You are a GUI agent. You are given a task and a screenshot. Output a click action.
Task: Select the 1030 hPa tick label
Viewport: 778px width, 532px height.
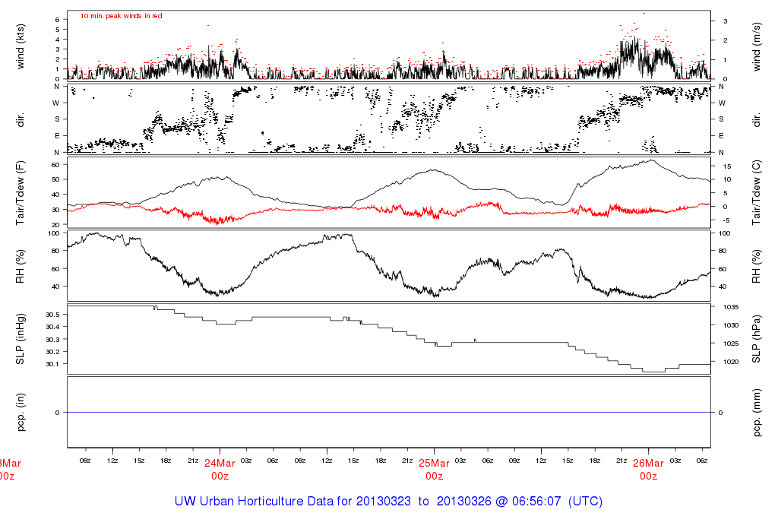coord(730,325)
